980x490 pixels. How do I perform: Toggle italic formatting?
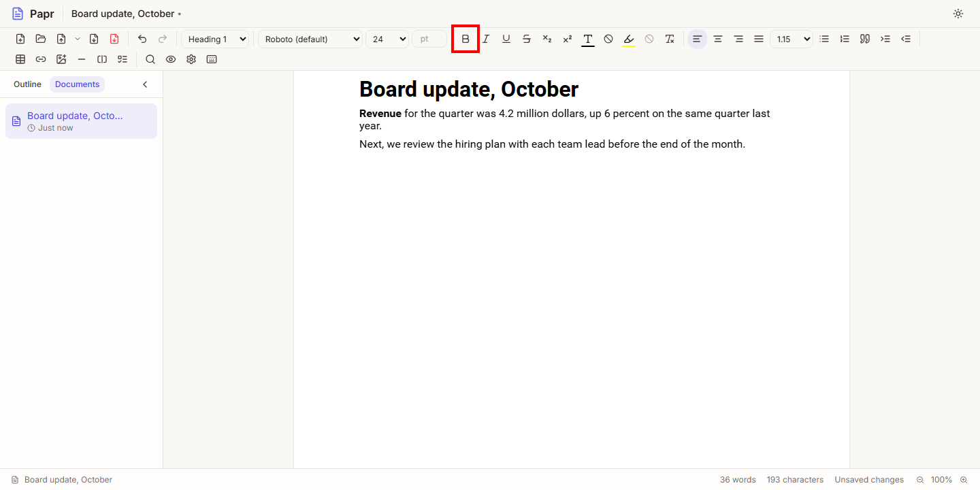(x=486, y=39)
